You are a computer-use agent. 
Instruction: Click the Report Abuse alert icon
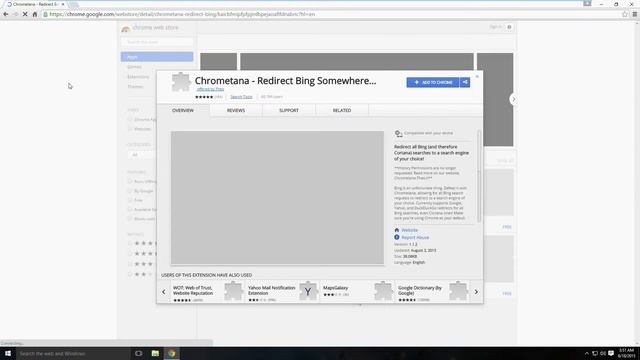point(397,237)
